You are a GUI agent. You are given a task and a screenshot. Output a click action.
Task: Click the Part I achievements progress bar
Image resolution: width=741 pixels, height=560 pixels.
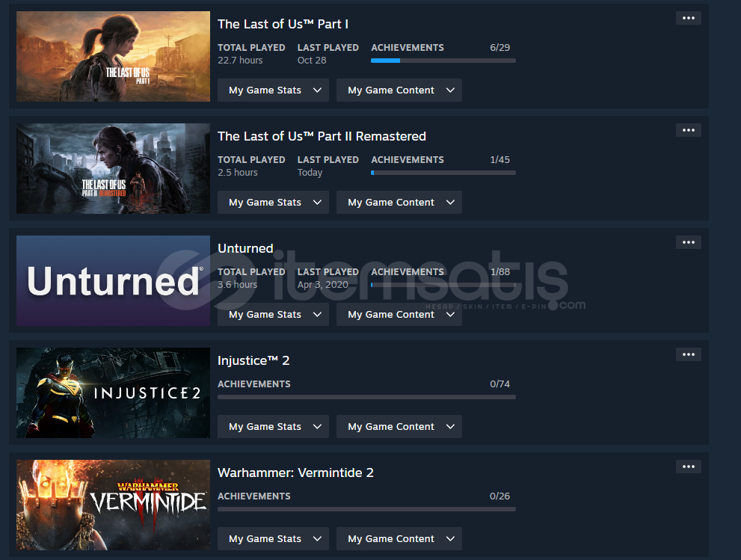point(443,61)
